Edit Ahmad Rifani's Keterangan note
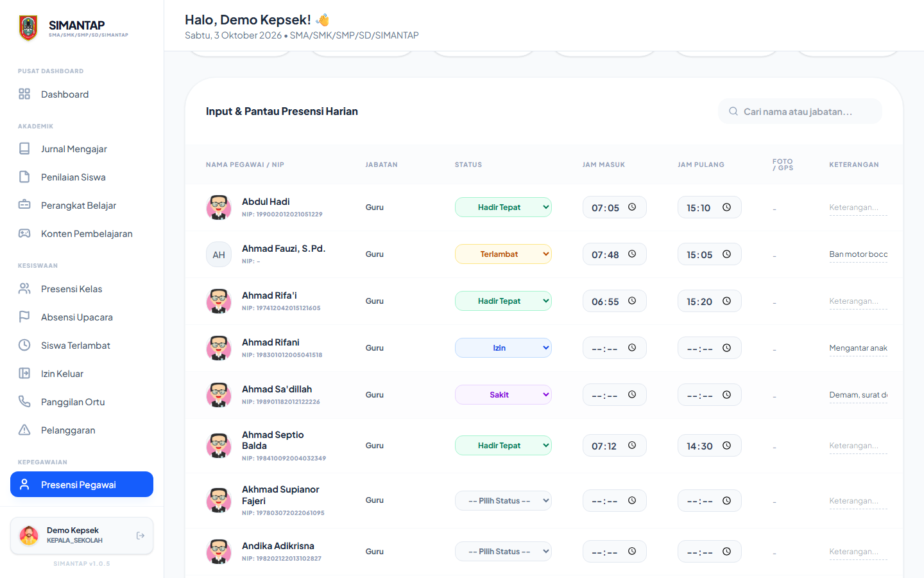 coord(858,348)
